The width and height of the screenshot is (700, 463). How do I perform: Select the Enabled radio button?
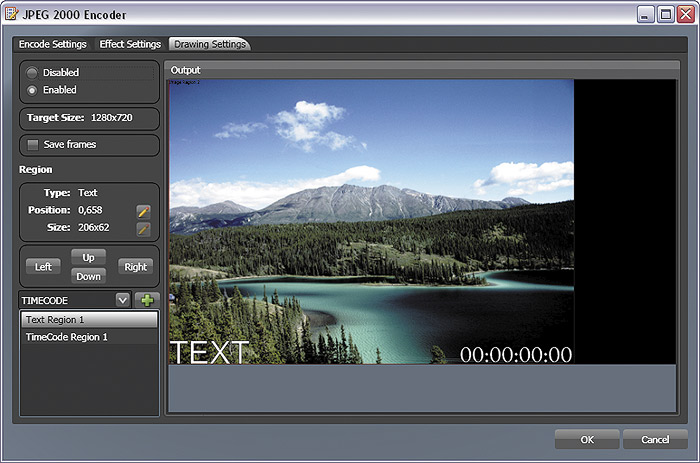pos(32,90)
